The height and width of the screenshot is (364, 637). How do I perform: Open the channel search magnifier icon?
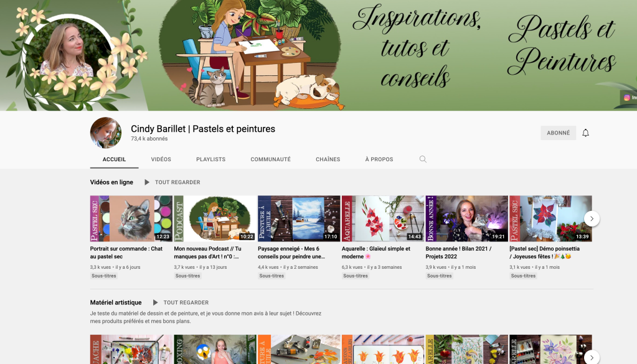(x=423, y=159)
